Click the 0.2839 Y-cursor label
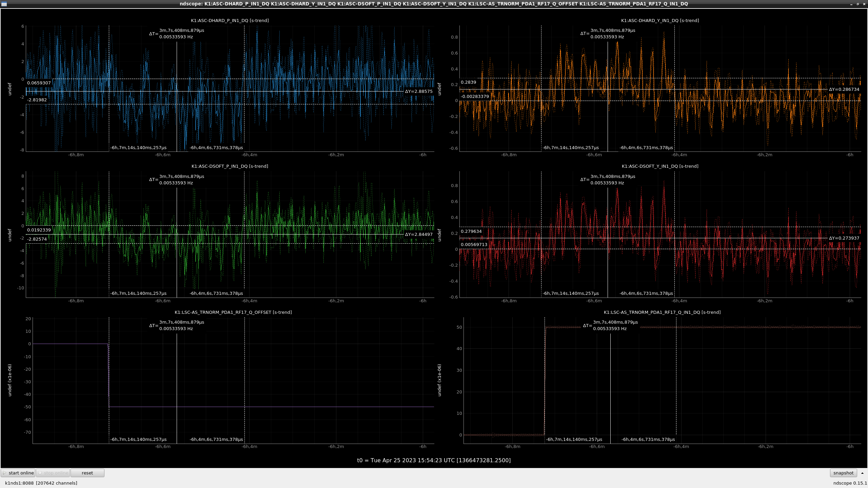This screenshot has height=488, width=868. tap(468, 82)
